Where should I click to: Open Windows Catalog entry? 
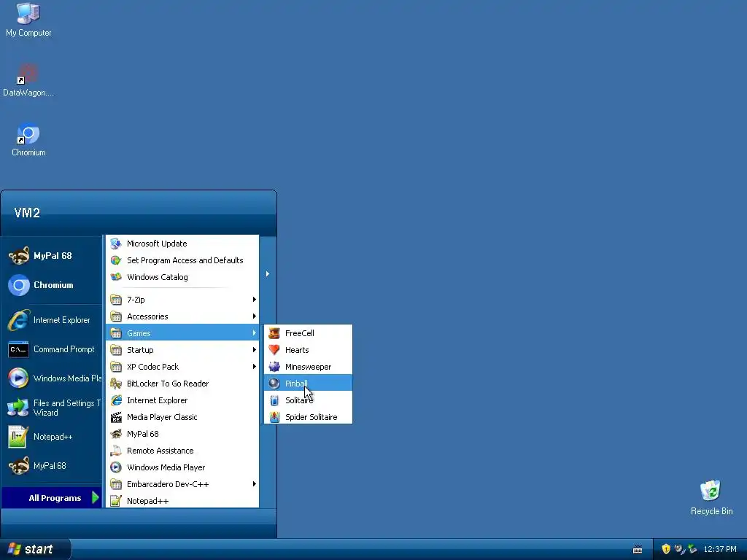[182, 276]
